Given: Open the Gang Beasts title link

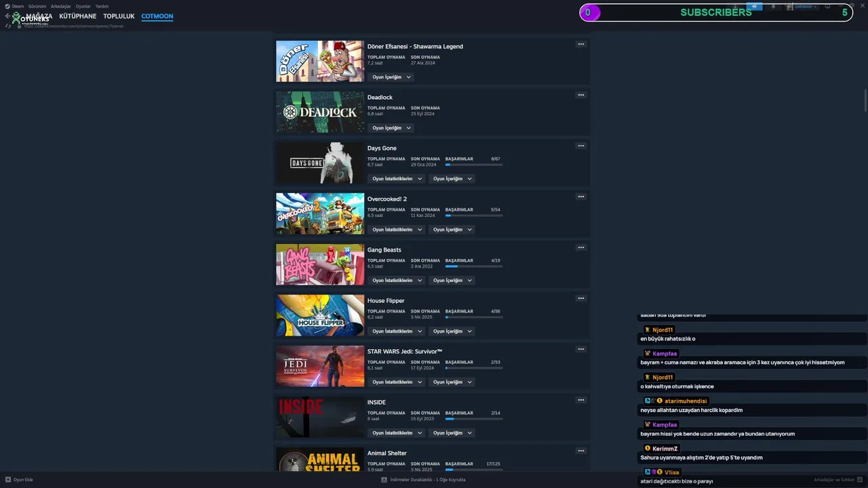Looking at the screenshot, I should click(x=384, y=250).
